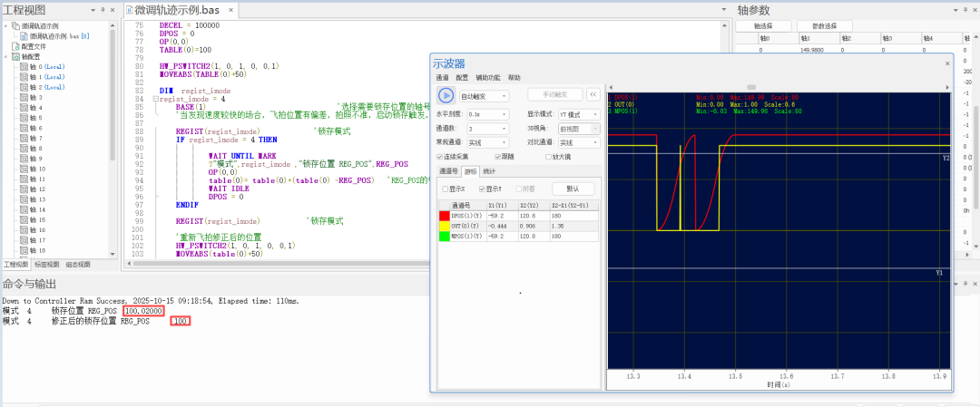The height and width of the screenshot is (407, 980).
Task: Click the 默认 button
Action: 573,189
